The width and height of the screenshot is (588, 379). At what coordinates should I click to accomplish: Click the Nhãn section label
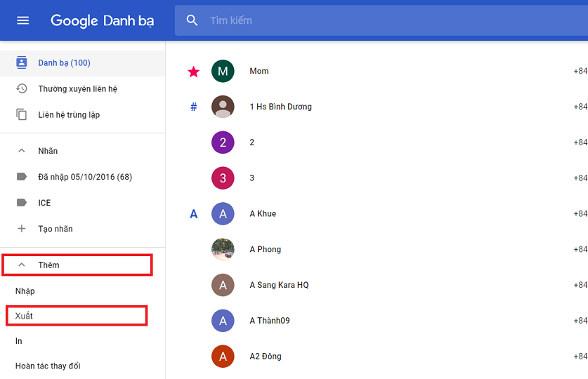point(48,151)
